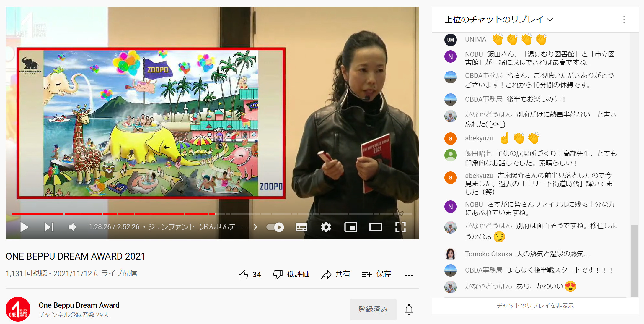Mute the video volume
This screenshot has height=324, width=644.
coord(72,227)
